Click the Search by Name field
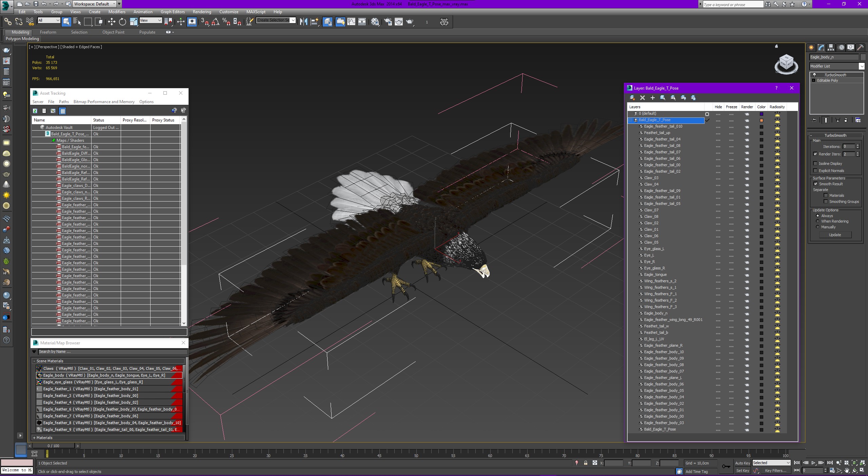 coord(112,352)
